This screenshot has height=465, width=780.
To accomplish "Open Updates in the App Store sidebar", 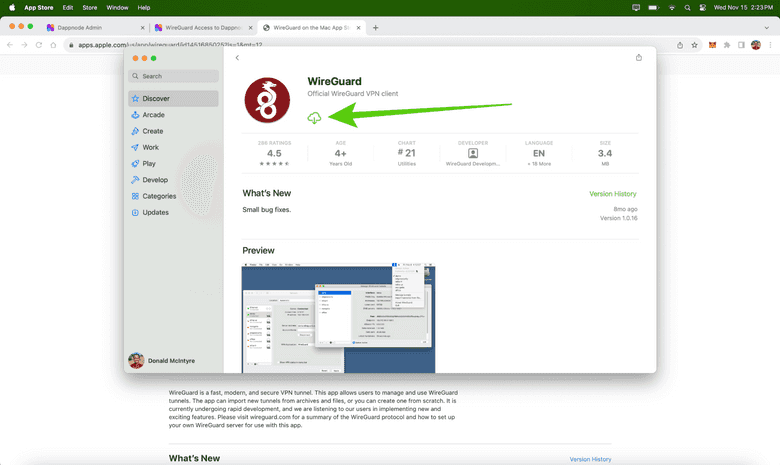I will pyautogui.click(x=155, y=212).
